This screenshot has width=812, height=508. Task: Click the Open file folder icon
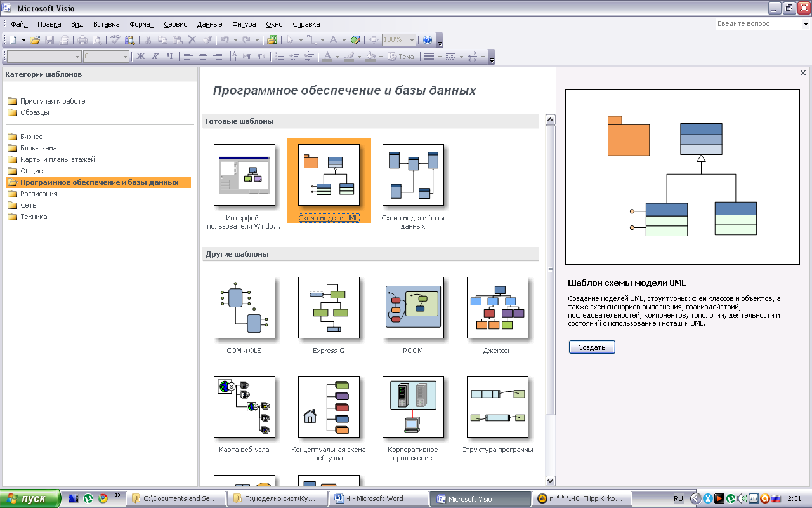coord(35,40)
